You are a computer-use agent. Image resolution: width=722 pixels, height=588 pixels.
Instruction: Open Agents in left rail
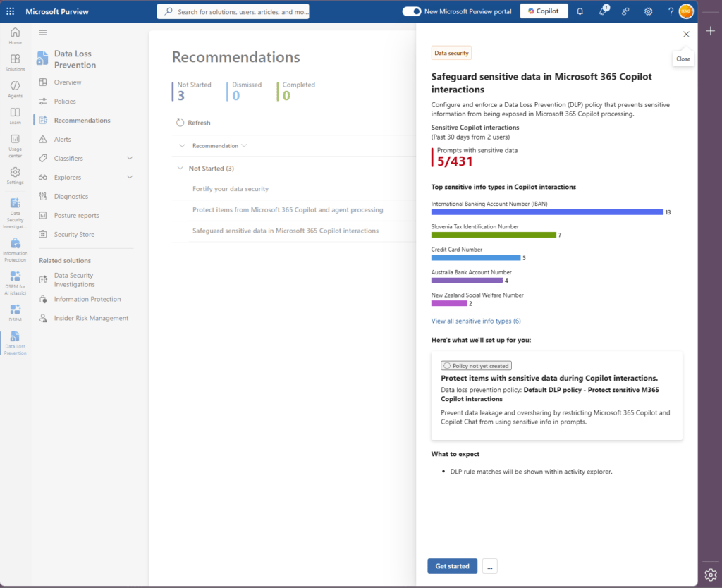pyautogui.click(x=16, y=90)
